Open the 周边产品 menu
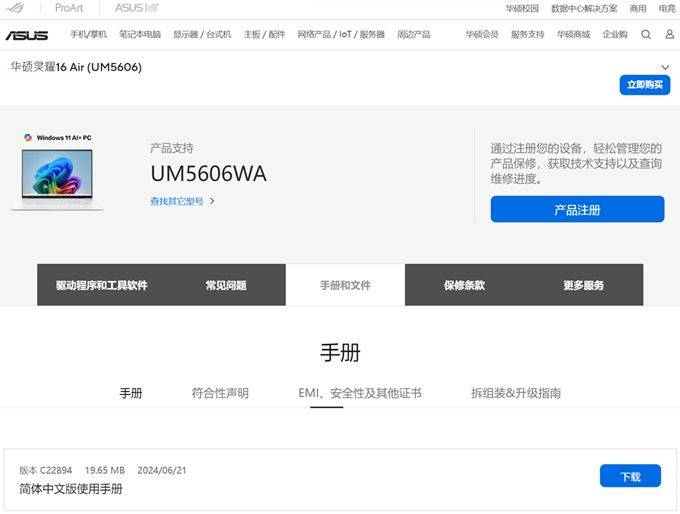 coord(414,34)
